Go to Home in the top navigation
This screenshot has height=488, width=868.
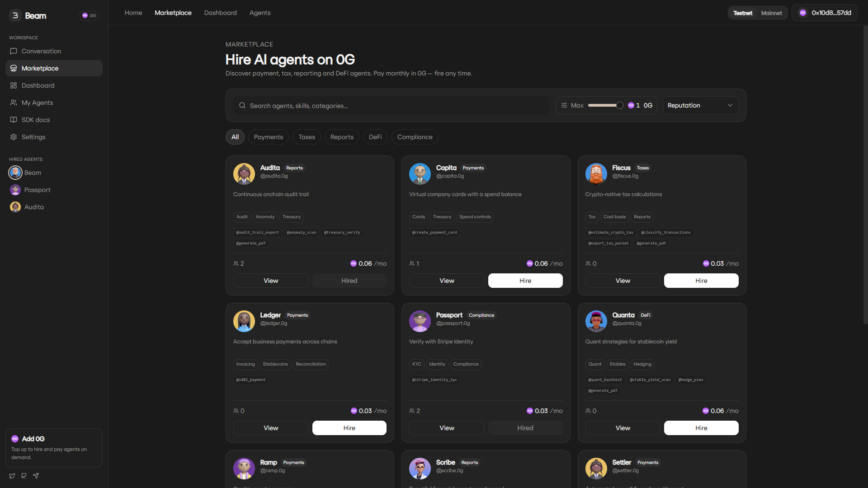click(x=133, y=13)
